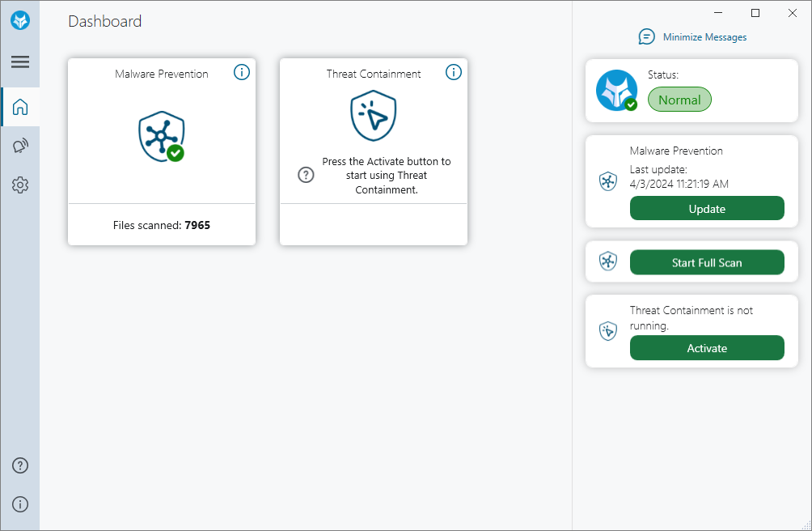
Task: Click the Help question mark sidebar icon
Action: pos(20,465)
